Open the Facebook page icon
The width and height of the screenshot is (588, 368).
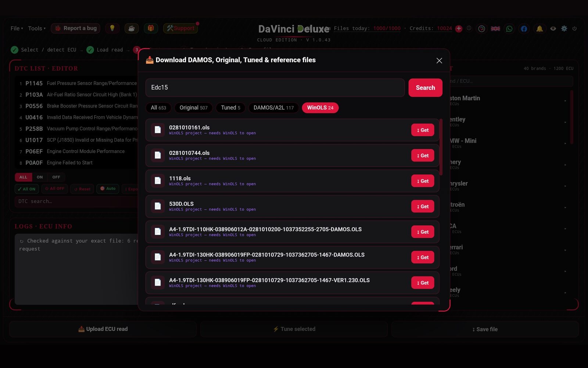(x=524, y=28)
